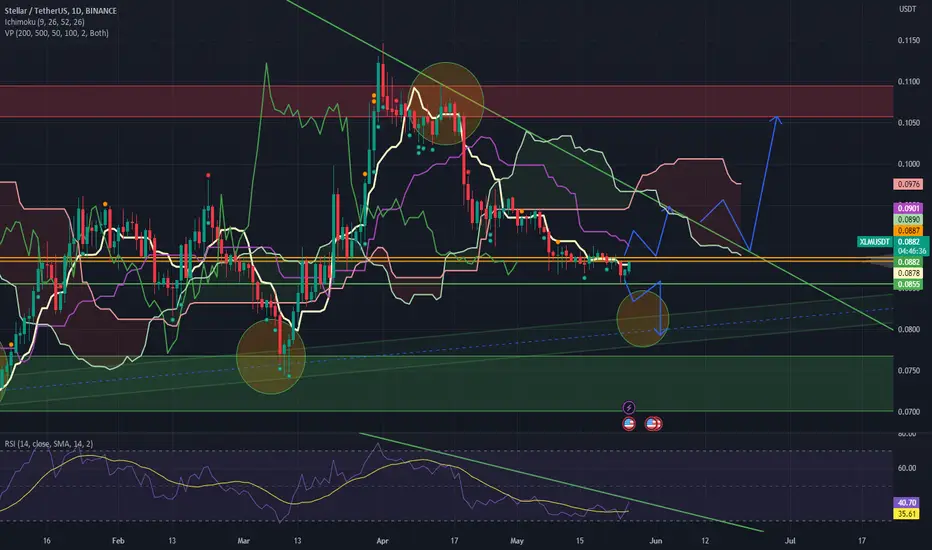
Task: Select the Ichimoku (9, 26, 52, 26) legend
Action: [45, 22]
